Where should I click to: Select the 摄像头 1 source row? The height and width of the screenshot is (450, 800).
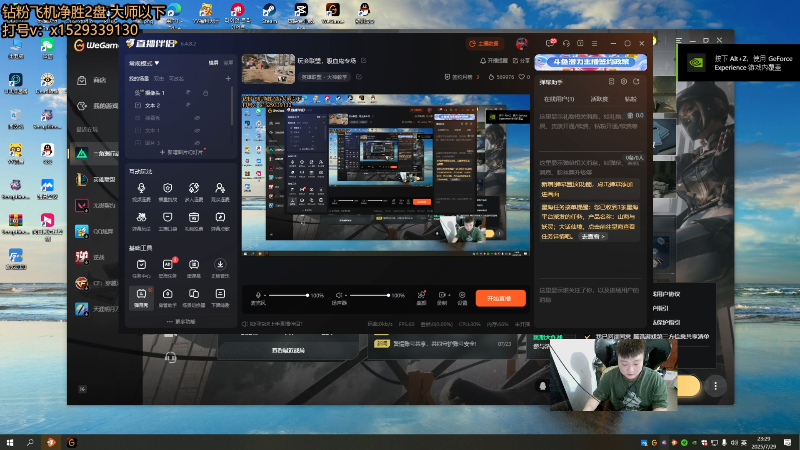(179, 93)
